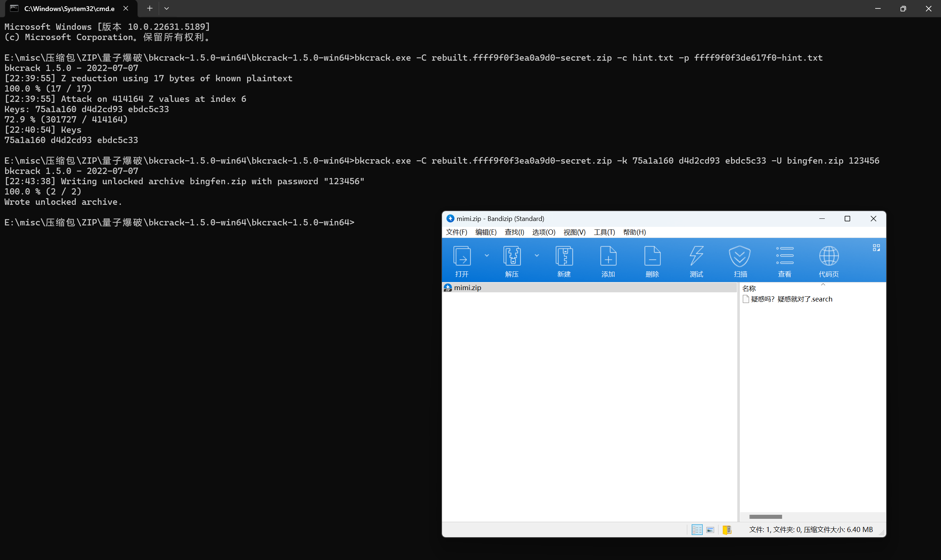Screen dimensions: 941x560
Task: Close the cmd.exe terminal tab
Action: click(x=126, y=8)
